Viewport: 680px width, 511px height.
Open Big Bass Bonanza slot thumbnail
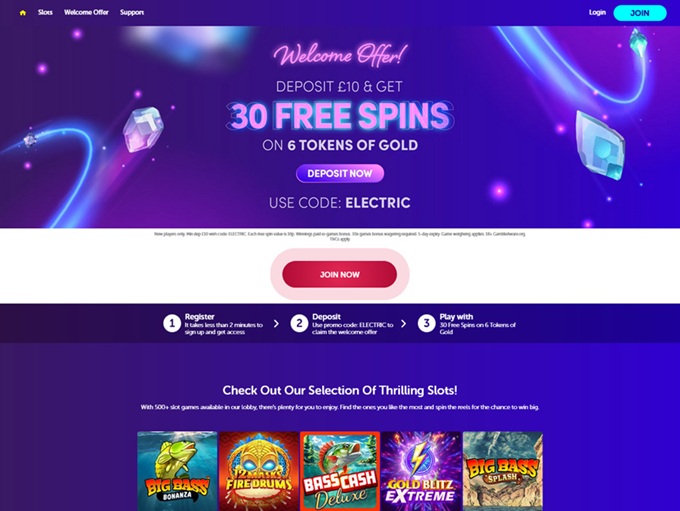177,471
